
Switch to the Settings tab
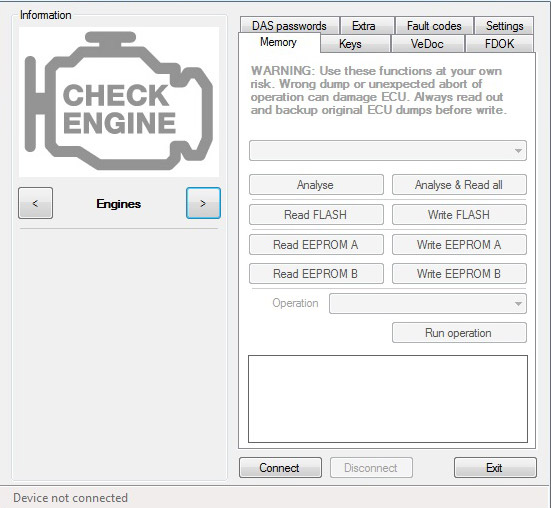point(504,26)
